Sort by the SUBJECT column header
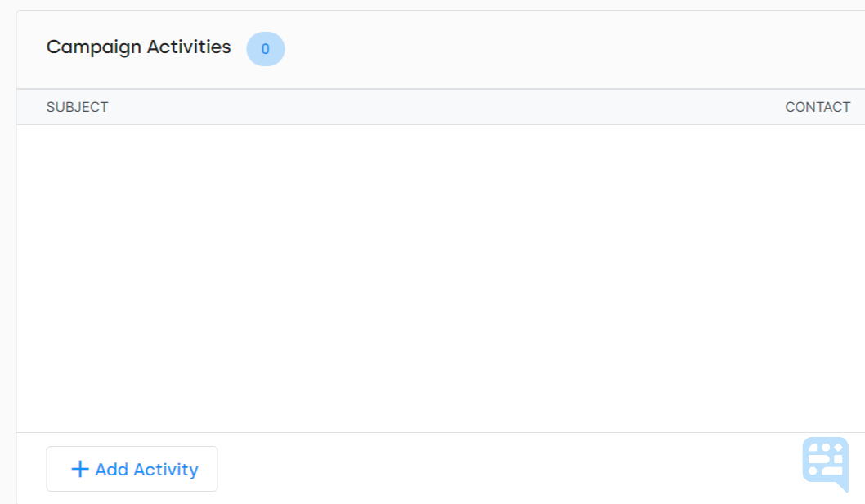865x504 pixels. coord(77,107)
